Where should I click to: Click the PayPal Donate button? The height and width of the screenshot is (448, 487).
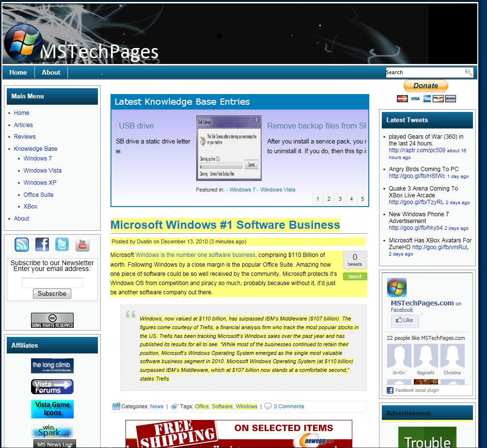[x=426, y=86]
